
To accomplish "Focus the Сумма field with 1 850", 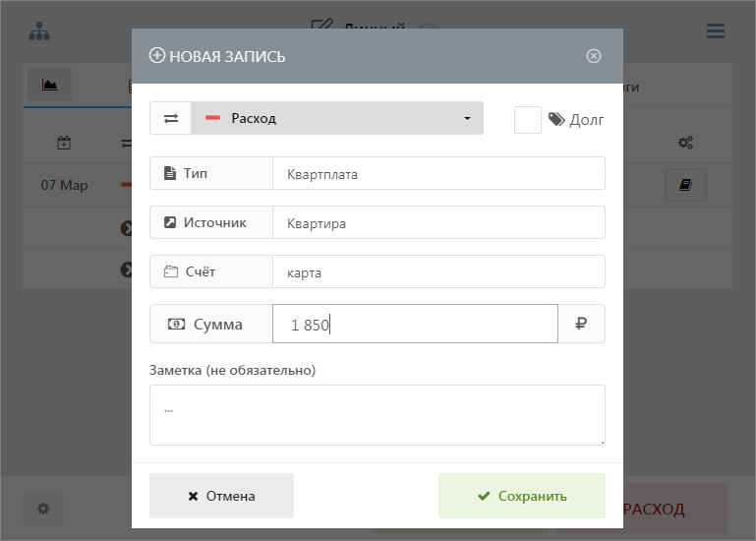I will point(415,324).
